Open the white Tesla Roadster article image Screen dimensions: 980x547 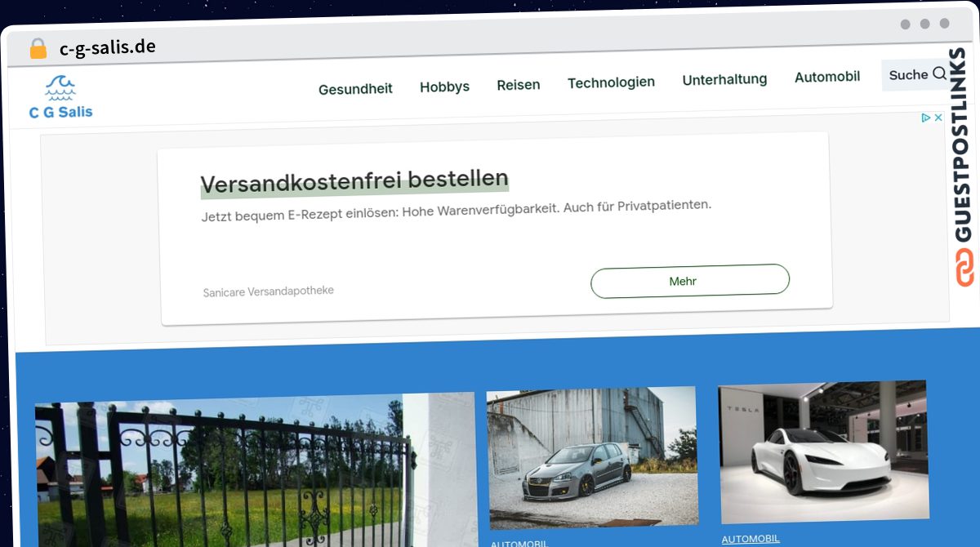click(x=823, y=451)
